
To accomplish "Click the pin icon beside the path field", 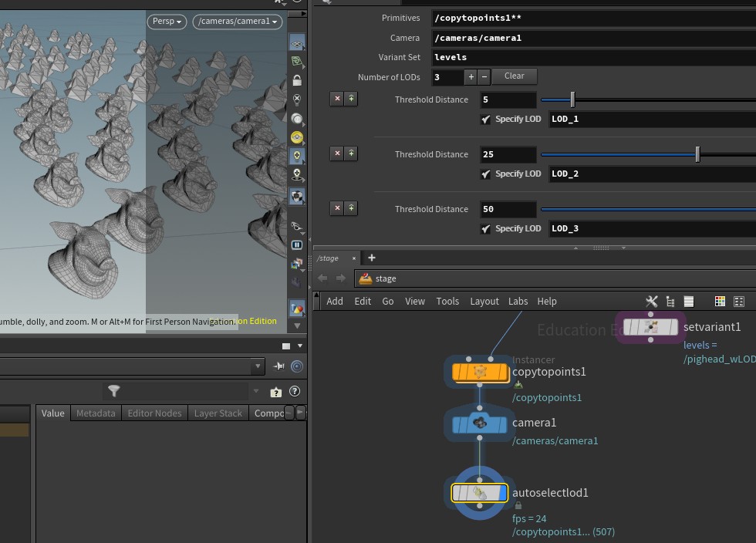I will [279, 367].
